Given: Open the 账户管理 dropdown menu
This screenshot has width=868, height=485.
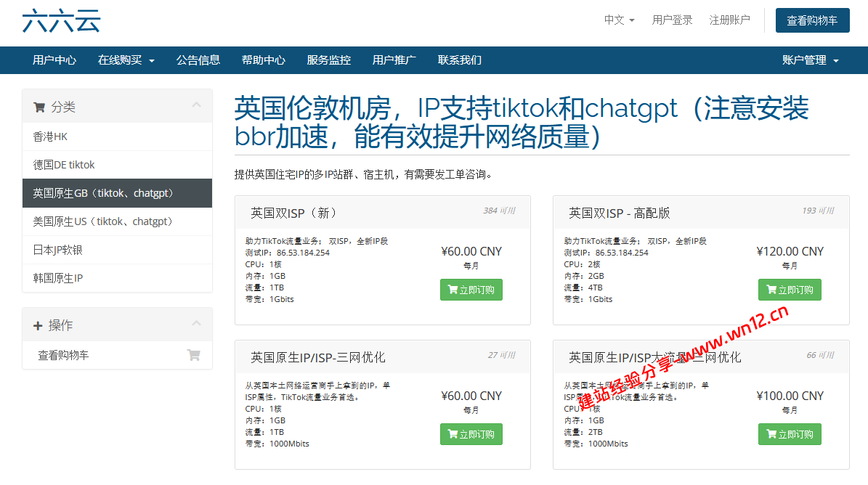Looking at the screenshot, I should pyautogui.click(x=810, y=60).
